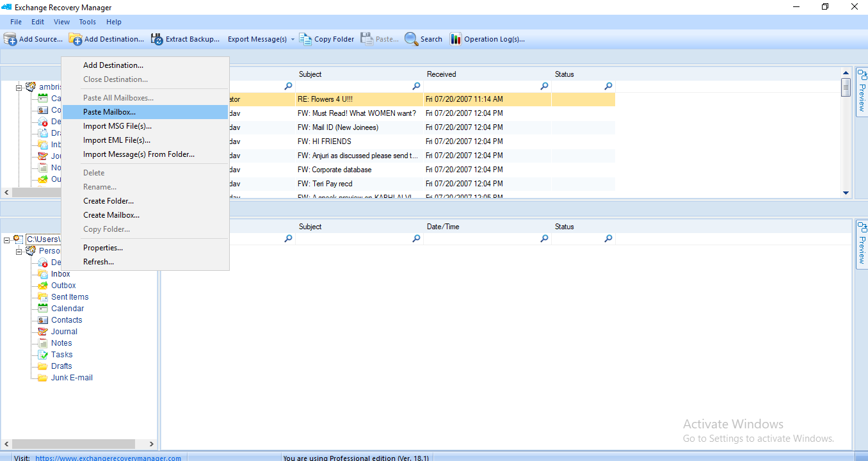
Task: Open Properties... from context menu
Action: (145, 248)
